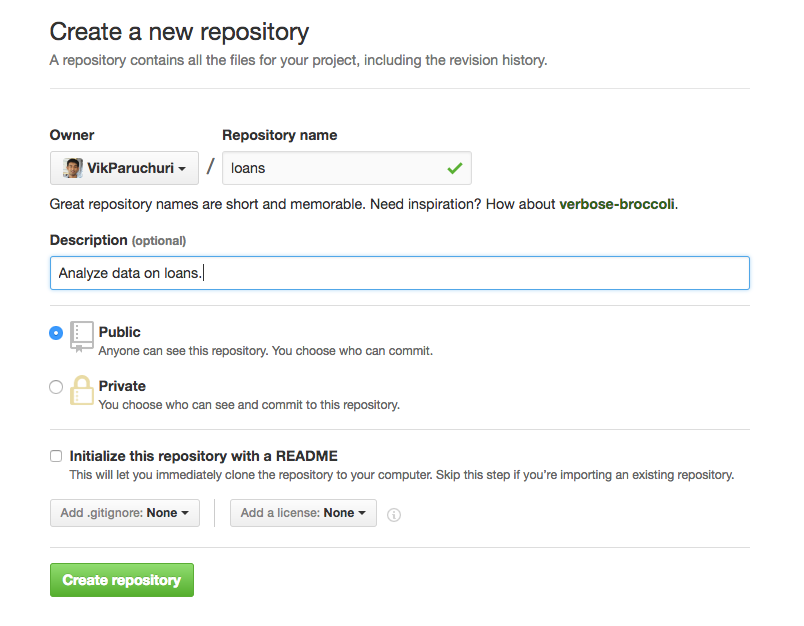Click the public repository book icon
Viewport: 804px width, 626px height.
[x=81, y=336]
